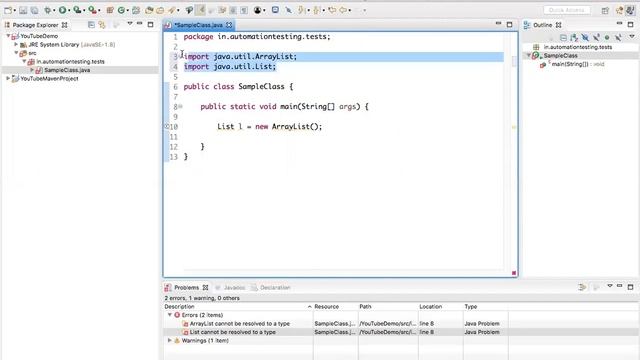640x360 pixels.
Task: Select in.automationtesting.tests in Outline
Action: (578, 47)
